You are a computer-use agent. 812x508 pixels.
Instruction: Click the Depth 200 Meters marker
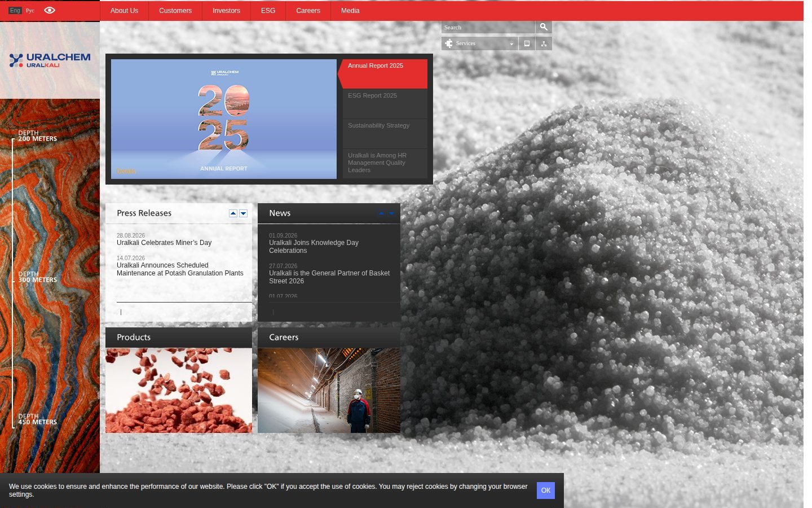(37, 136)
